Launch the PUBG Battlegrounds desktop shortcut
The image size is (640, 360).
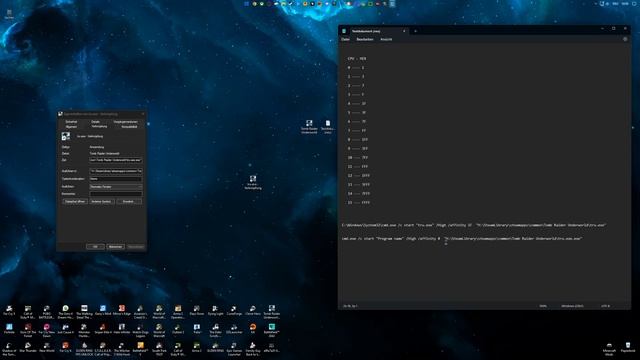pos(47,312)
